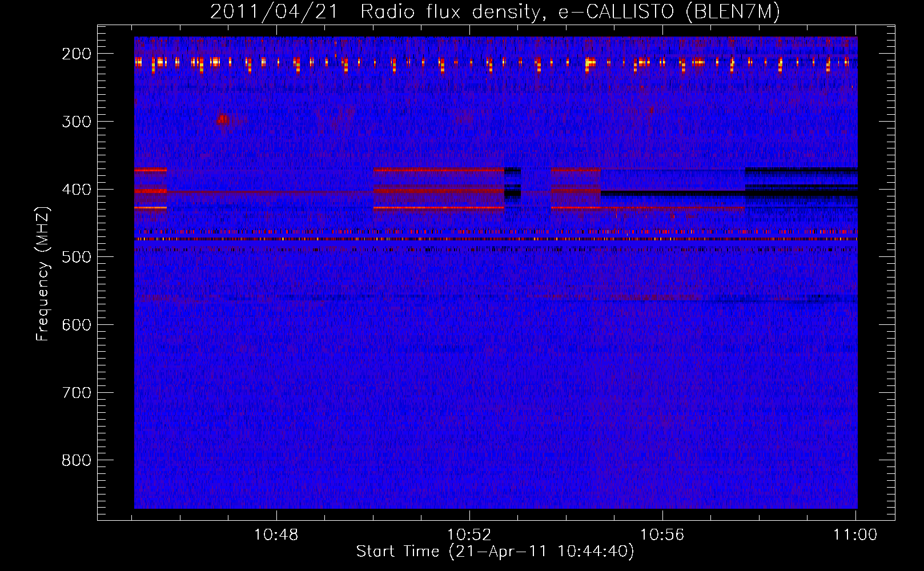Click the Start Time axis label
This screenshot has height=571, width=924.
[495, 552]
